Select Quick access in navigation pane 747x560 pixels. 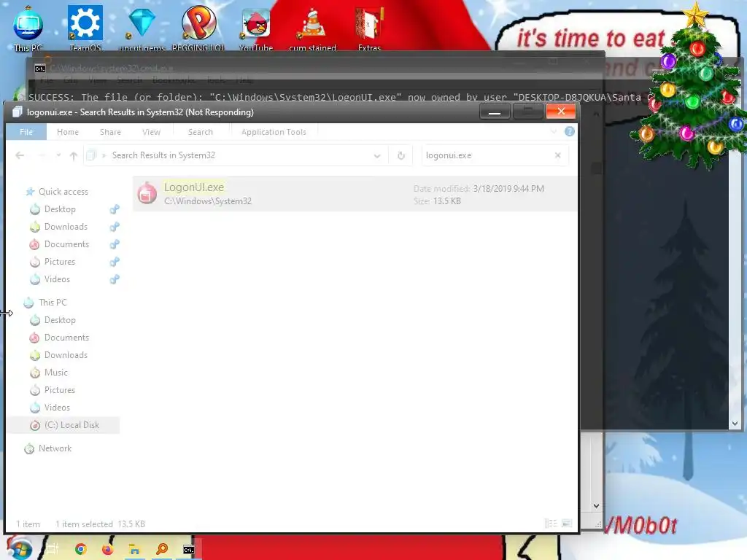(x=63, y=192)
